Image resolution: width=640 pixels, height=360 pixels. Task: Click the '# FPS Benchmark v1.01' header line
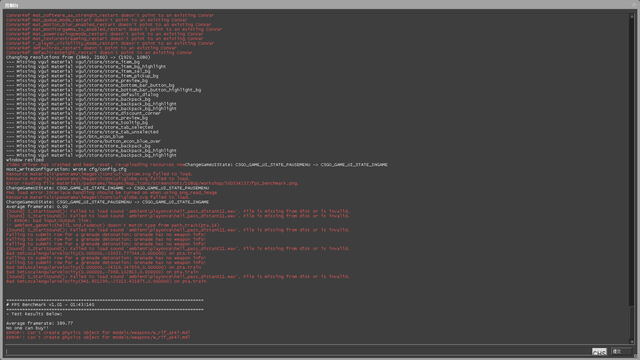coord(50,305)
